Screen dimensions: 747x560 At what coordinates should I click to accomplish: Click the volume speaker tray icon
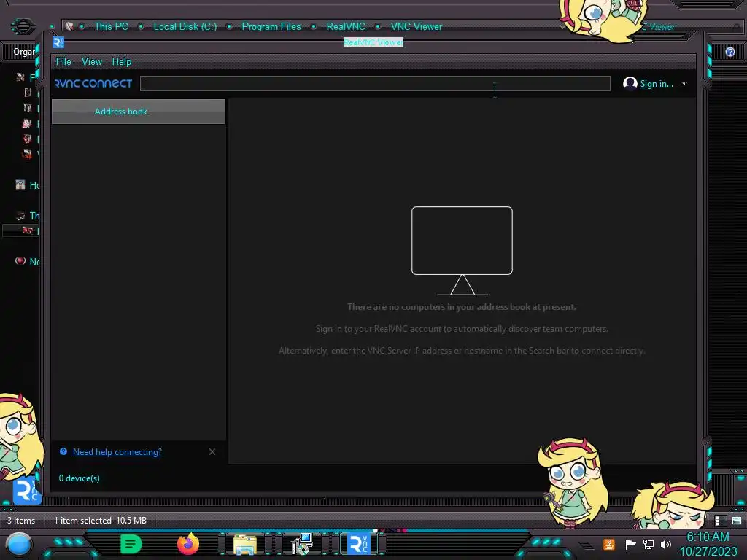tap(666, 544)
